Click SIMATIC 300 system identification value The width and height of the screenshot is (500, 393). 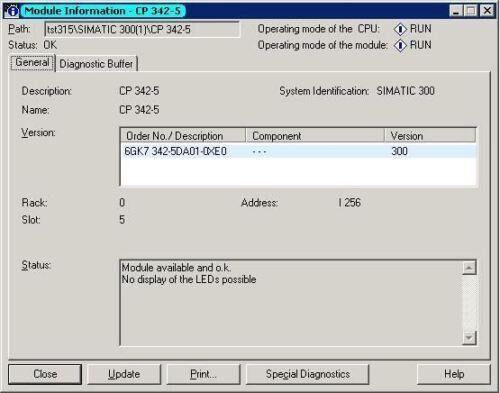pos(405,91)
